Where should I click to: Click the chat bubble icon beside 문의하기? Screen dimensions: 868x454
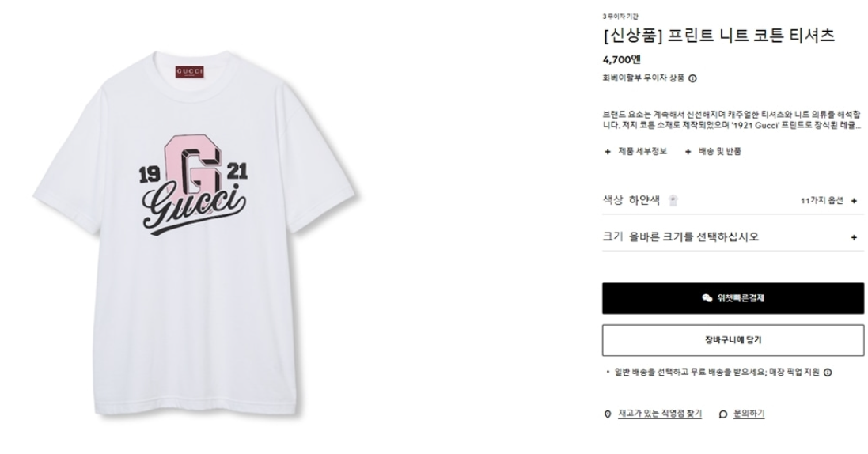[x=723, y=414]
